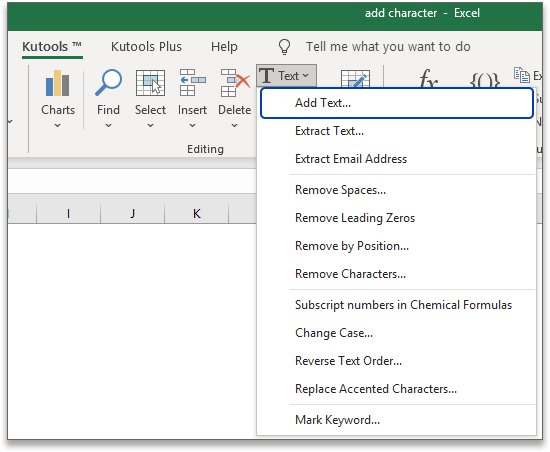Viewport: 550px width, 452px height.
Task: Open the Help tab
Action: click(x=224, y=47)
